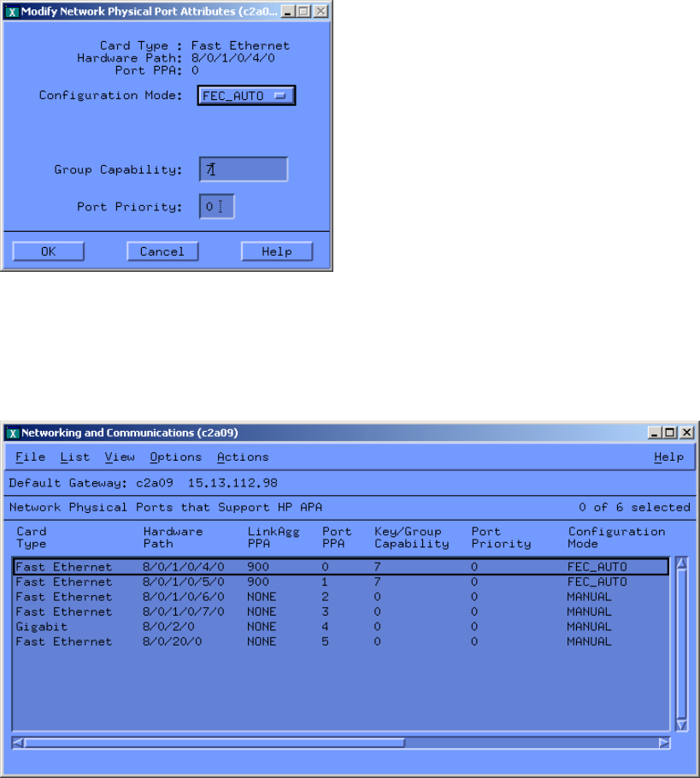This screenshot has height=778, width=700.
Task: Select the Fast Ethernet 8/0/20/0 row
Action: [341, 641]
